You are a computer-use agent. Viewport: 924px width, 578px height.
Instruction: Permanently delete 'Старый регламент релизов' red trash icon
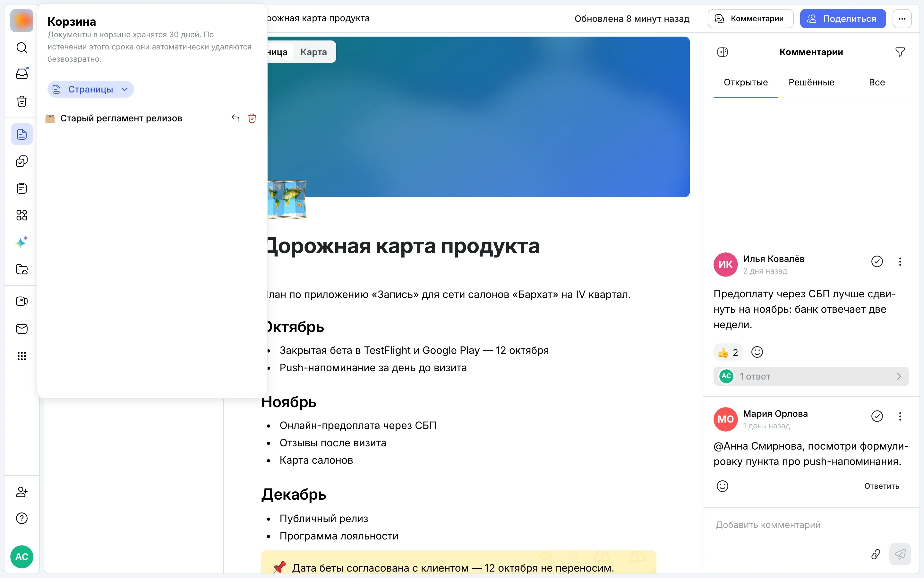252,118
